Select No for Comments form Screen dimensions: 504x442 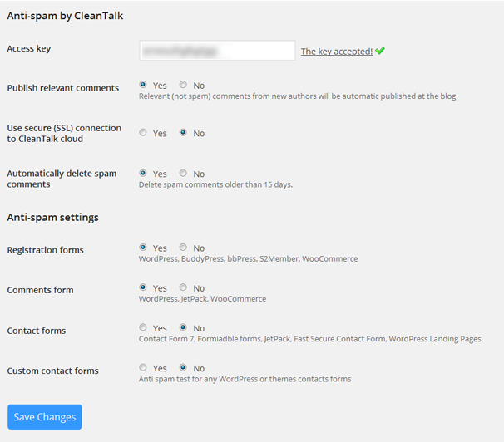point(184,287)
